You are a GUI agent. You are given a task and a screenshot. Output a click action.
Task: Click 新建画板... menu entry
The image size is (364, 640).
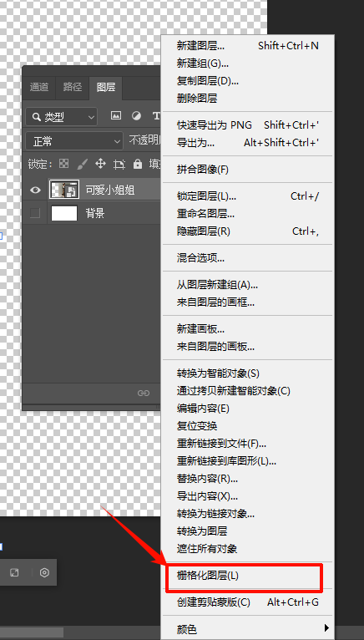tap(248, 329)
